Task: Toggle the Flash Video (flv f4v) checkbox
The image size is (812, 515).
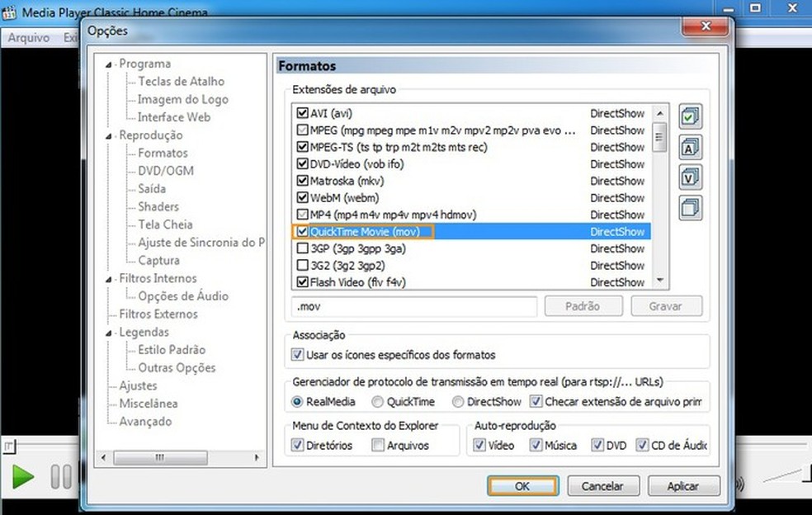Action: point(302,282)
